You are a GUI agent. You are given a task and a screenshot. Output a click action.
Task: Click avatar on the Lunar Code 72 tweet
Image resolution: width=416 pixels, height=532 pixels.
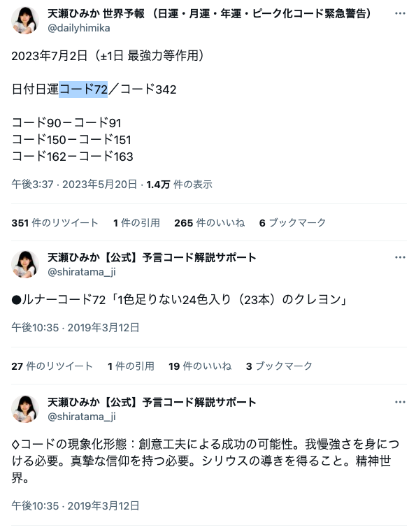pyautogui.click(x=25, y=264)
